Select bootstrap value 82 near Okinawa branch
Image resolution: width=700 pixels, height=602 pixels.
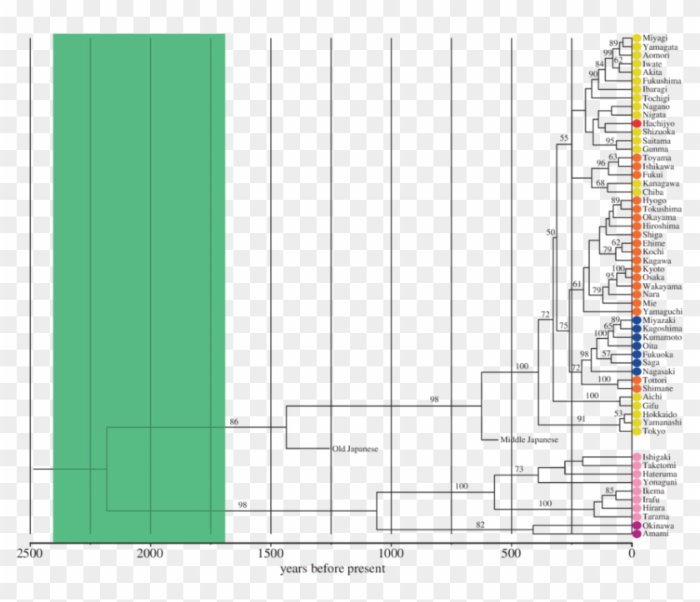480,525
